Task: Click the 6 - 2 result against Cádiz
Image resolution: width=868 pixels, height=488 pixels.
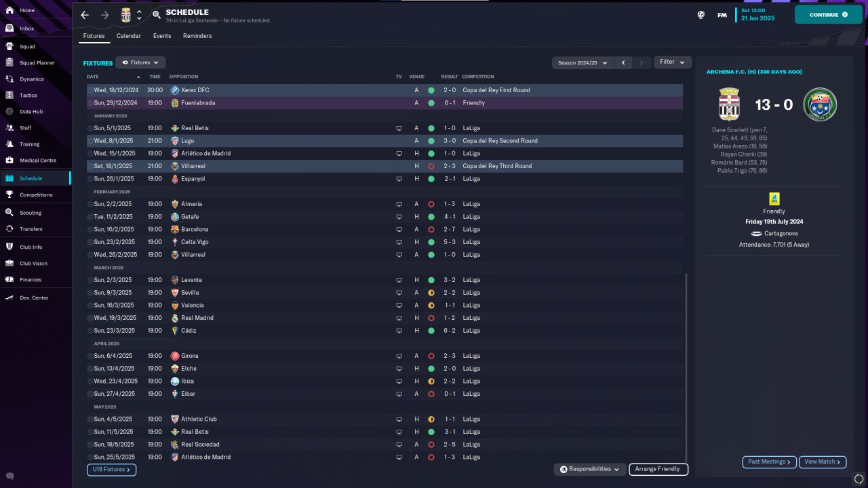Action: point(449,331)
